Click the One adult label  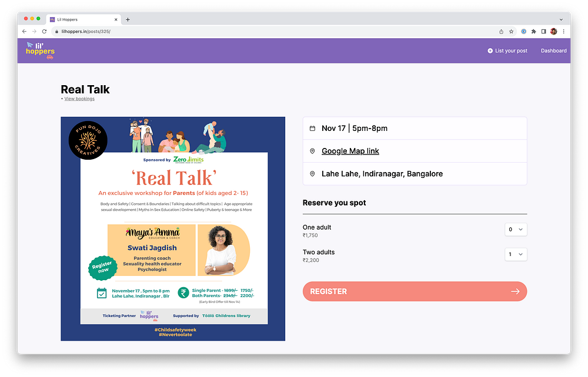coord(317,227)
